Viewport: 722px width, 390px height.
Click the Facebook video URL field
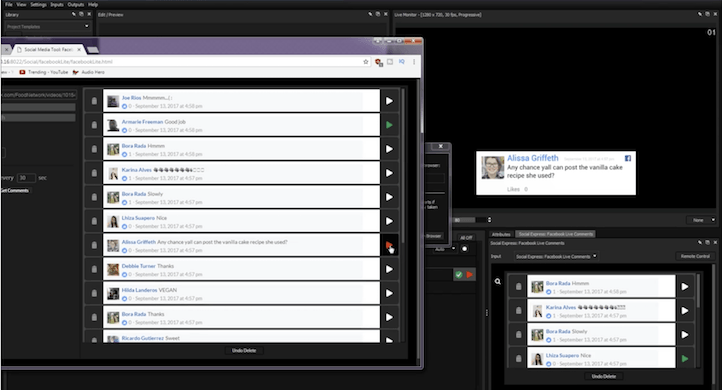[39, 95]
